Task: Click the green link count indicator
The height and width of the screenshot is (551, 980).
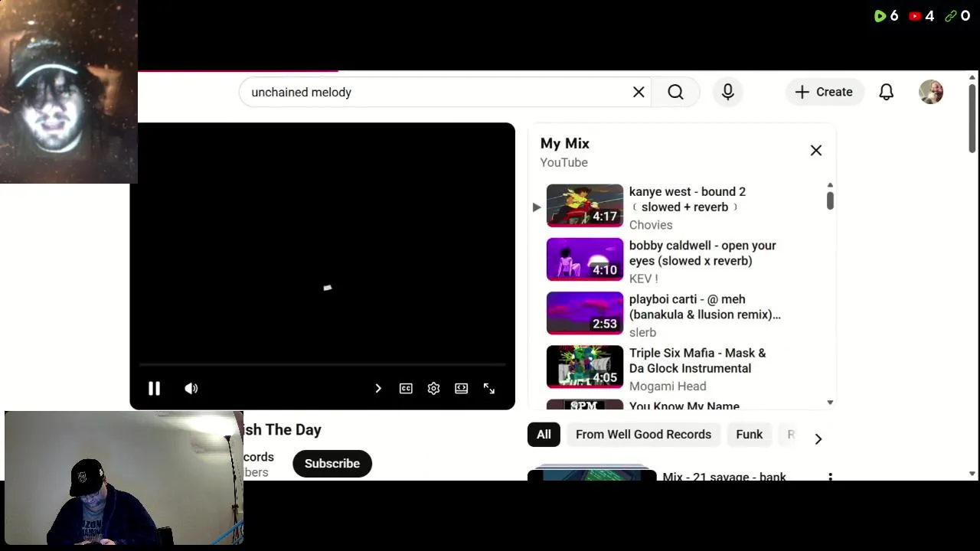Action: coord(957,16)
